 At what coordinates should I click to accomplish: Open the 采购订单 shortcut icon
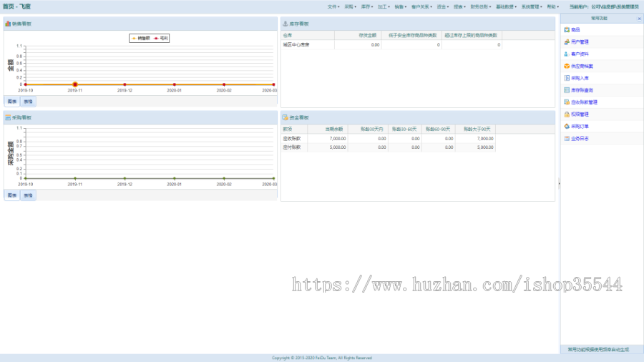point(567,127)
